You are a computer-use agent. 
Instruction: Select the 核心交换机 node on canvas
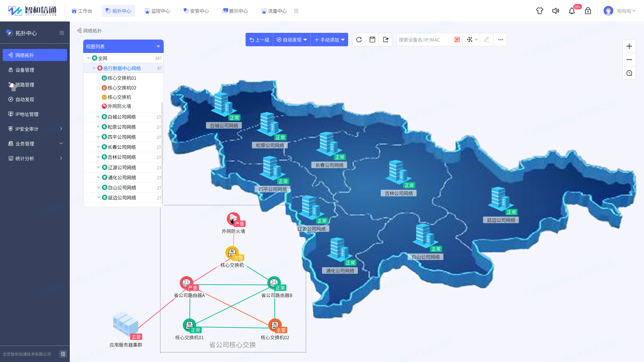(x=232, y=253)
